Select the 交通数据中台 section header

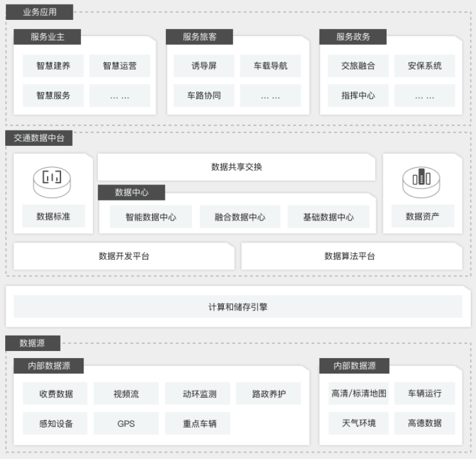pyautogui.click(x=39, y=138)
